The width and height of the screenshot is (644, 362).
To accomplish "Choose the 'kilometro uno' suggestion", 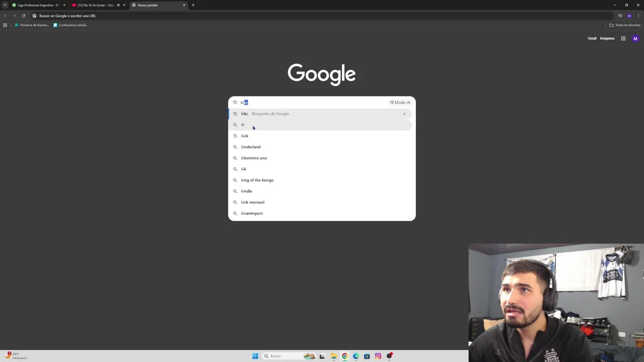I will point(320,158).
